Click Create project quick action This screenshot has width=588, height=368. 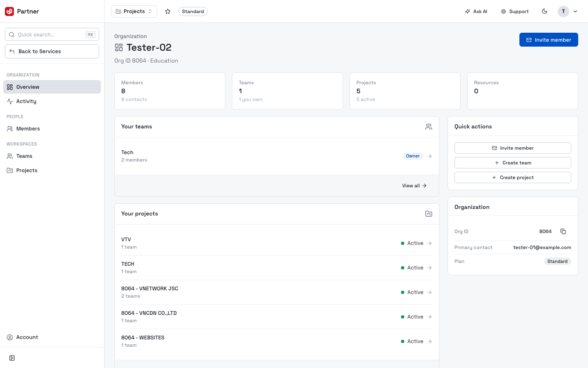point(513,177)
